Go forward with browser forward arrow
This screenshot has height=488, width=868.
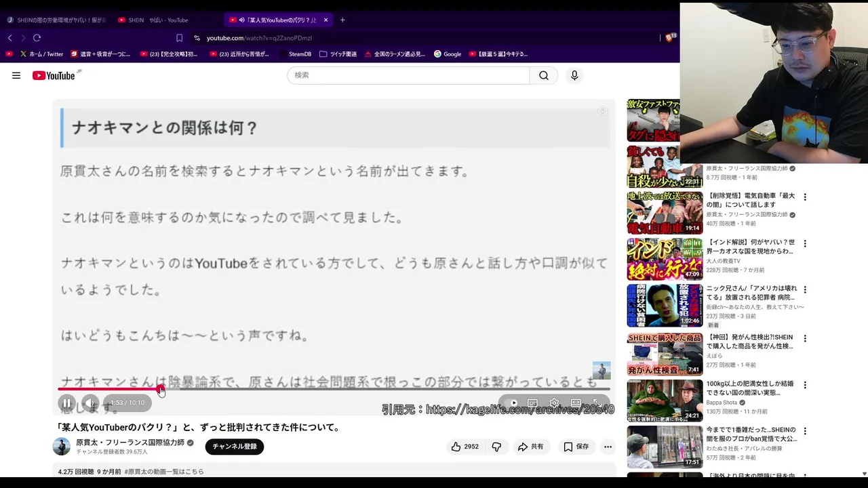pyautogui.click(x=23, y=38)
